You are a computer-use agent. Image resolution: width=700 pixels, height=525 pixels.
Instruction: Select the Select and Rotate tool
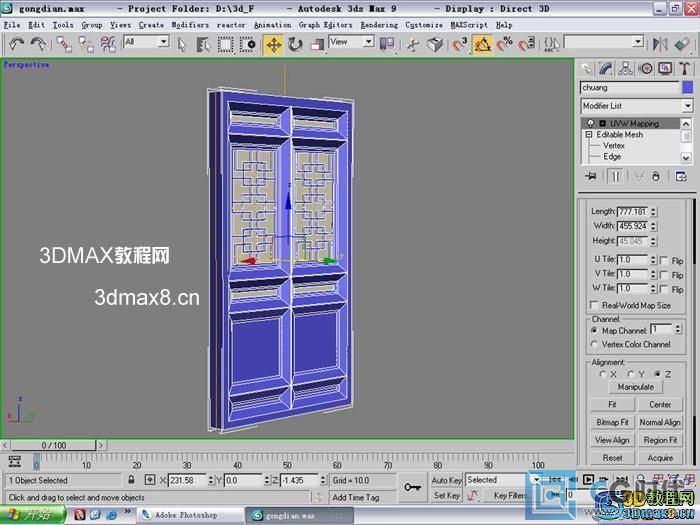[295, 44]
